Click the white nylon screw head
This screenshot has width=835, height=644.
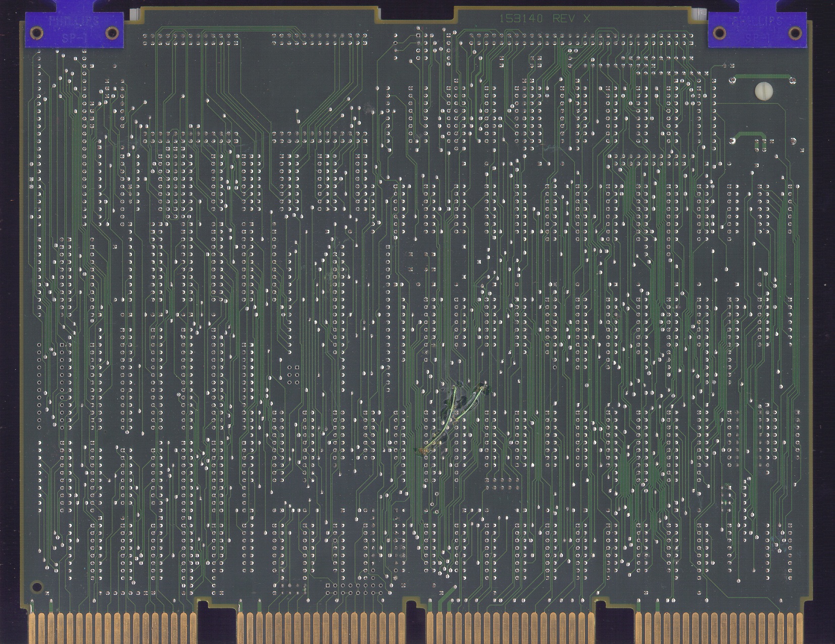pyautogui.click(x=763, y=91)
